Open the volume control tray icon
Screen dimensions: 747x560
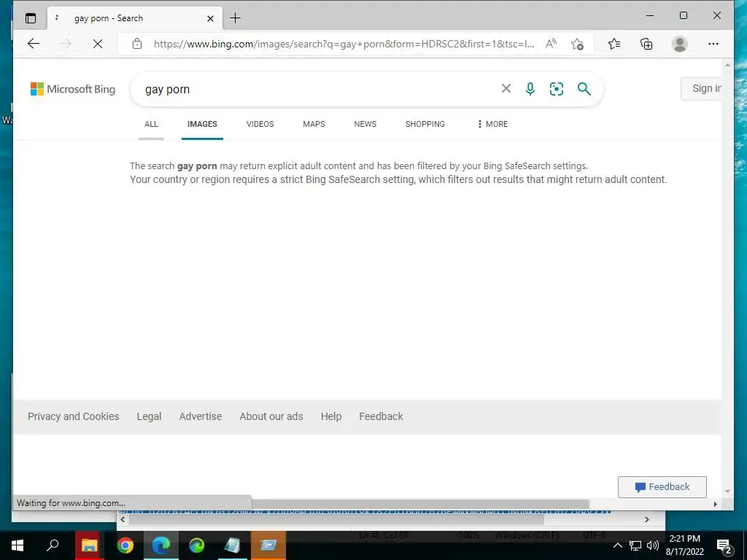click(x=653, y=545)
